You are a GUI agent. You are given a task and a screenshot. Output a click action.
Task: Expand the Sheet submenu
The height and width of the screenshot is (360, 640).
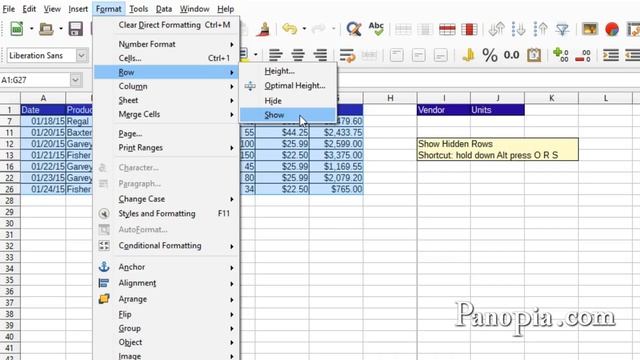(x=166, y=100)
